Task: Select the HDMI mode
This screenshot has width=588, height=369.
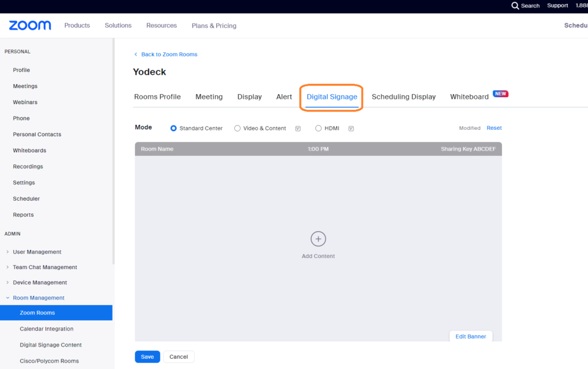Action: pyautogui.click(x=318, y=128)
